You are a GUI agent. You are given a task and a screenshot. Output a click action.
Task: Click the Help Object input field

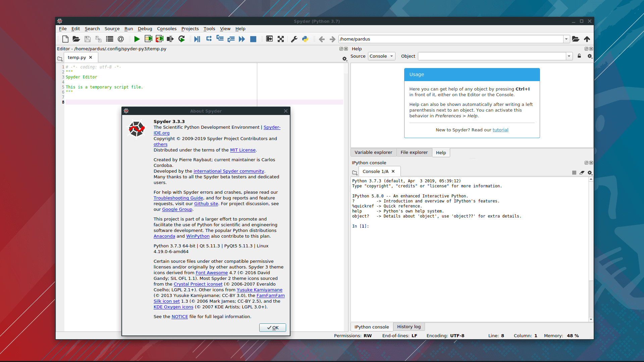click(x=492, y=56)
